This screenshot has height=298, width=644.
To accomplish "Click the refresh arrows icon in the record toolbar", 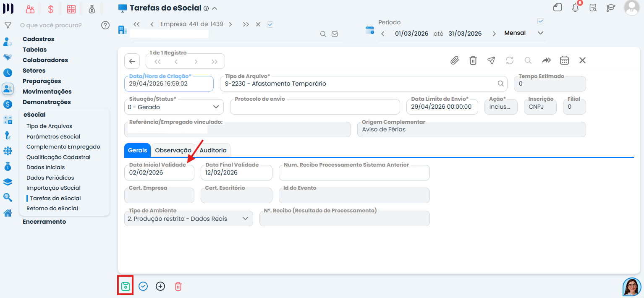I will point(510,60).
